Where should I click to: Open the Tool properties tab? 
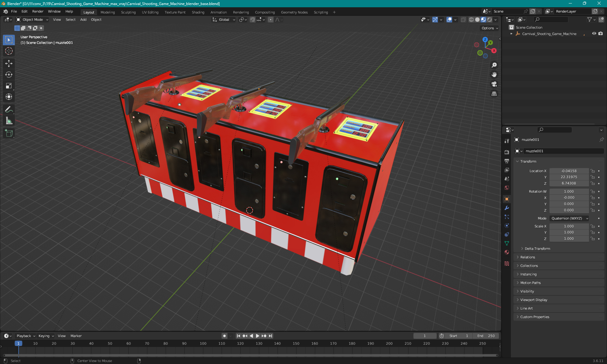[x=507, y=141]
